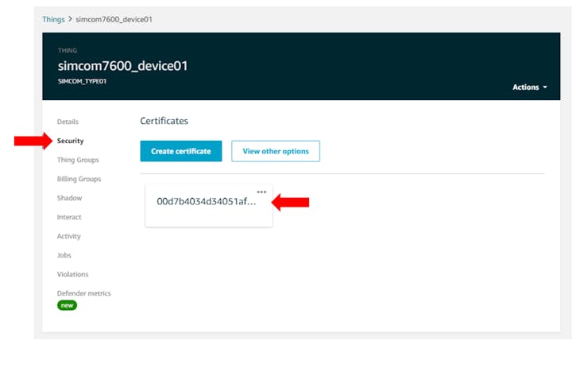The width and height of the screenshot is (588, 372).
Task: Go to the Things breadcrumb link
Action: [53, 19]
